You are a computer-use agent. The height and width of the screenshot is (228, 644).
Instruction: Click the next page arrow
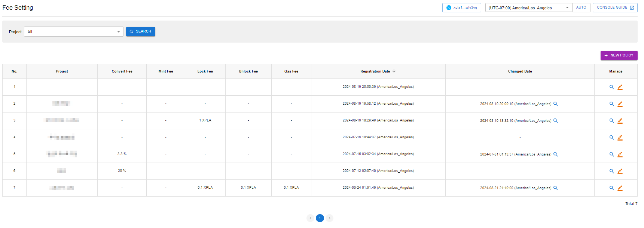click(329, 218)
